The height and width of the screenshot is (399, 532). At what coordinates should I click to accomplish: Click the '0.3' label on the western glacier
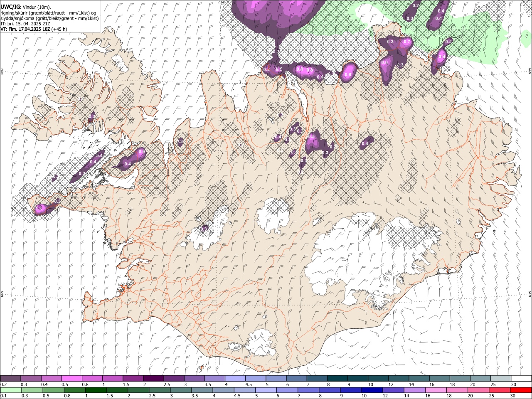(x=204, y=229)
